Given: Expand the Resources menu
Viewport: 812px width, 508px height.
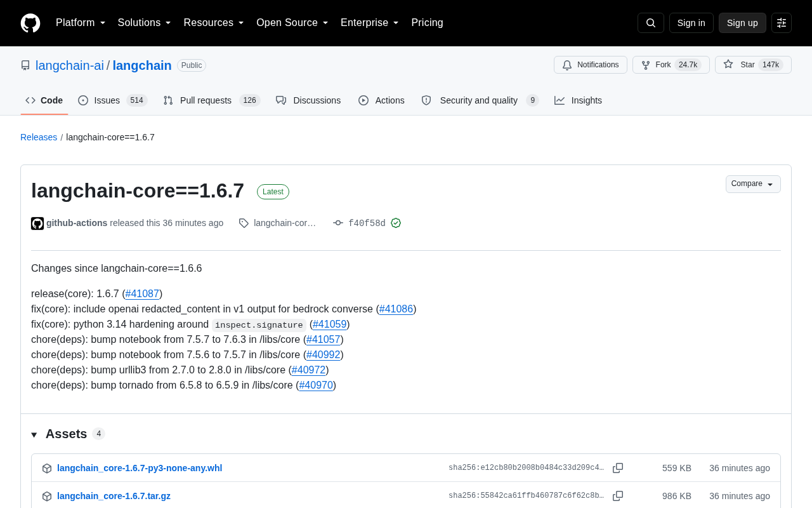Looking at the screenshot, I should [214, 23].
